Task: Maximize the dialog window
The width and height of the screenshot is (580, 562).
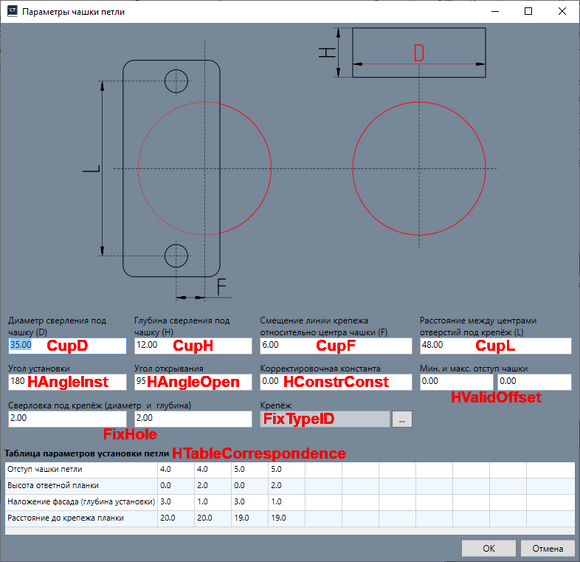Action: [x=528, y=11]
